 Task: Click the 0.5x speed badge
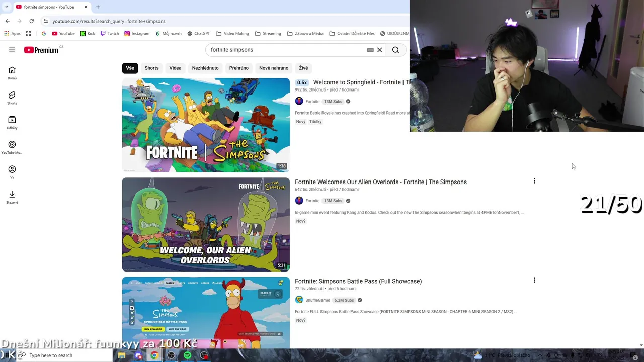[302, 82]
